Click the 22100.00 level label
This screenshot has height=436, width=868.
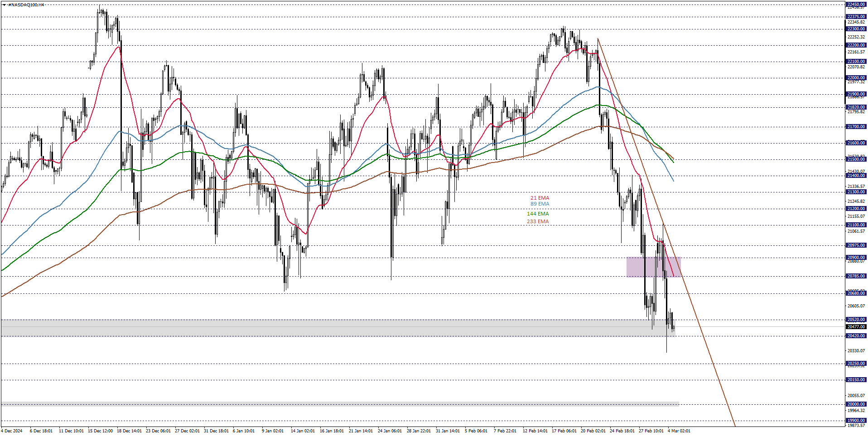(x=856, y=62)
